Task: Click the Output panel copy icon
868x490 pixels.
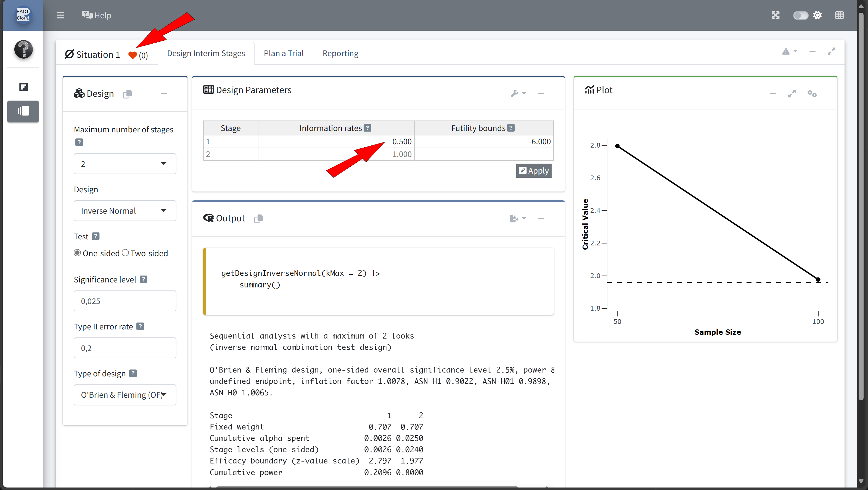Action: 258,219
